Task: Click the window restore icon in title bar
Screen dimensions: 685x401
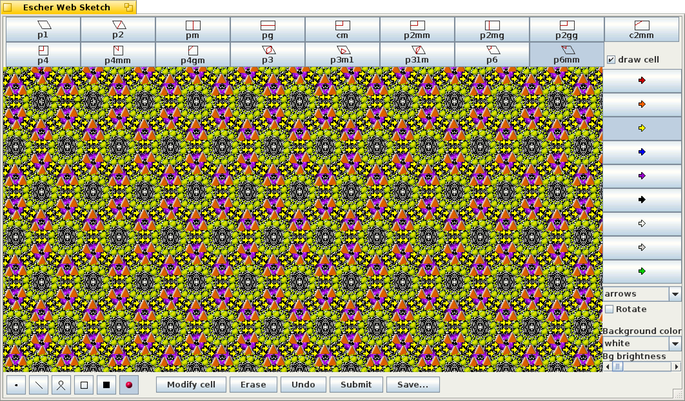Action: point(128,7)
